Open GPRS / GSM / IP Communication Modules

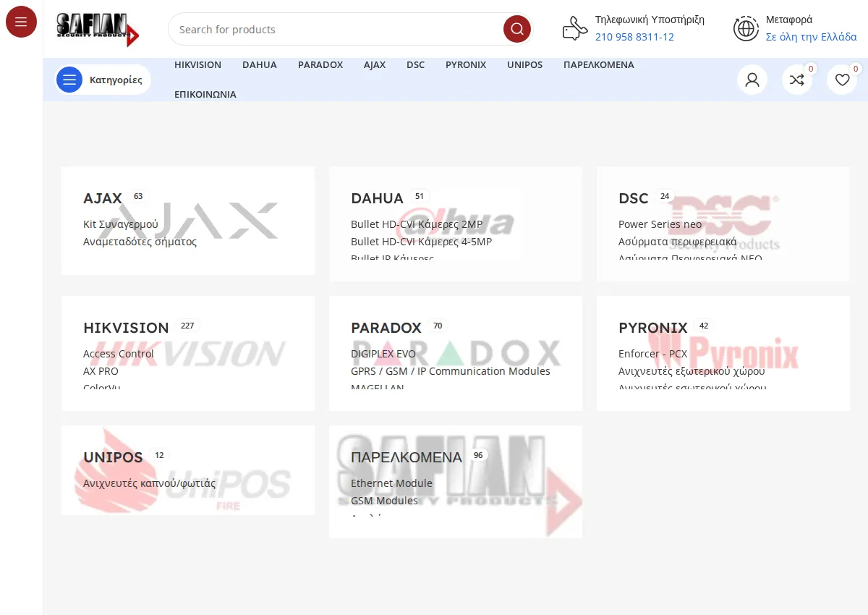[451, 371]
